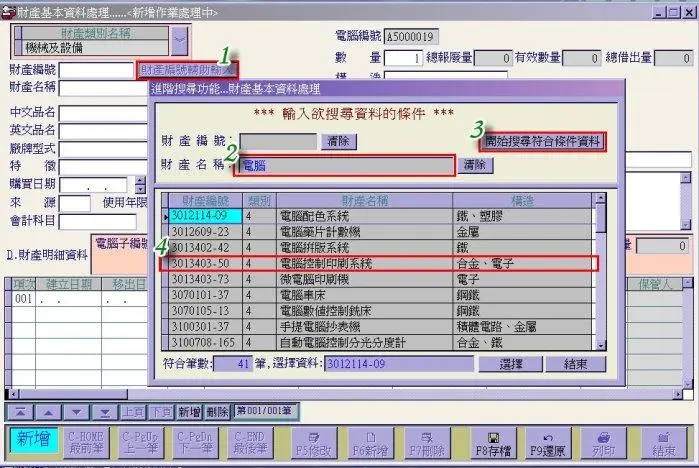Click the 選擇 button in search dialog
Image resolution: width=699 pixels, height=468 pixels.
pos(510,364)
